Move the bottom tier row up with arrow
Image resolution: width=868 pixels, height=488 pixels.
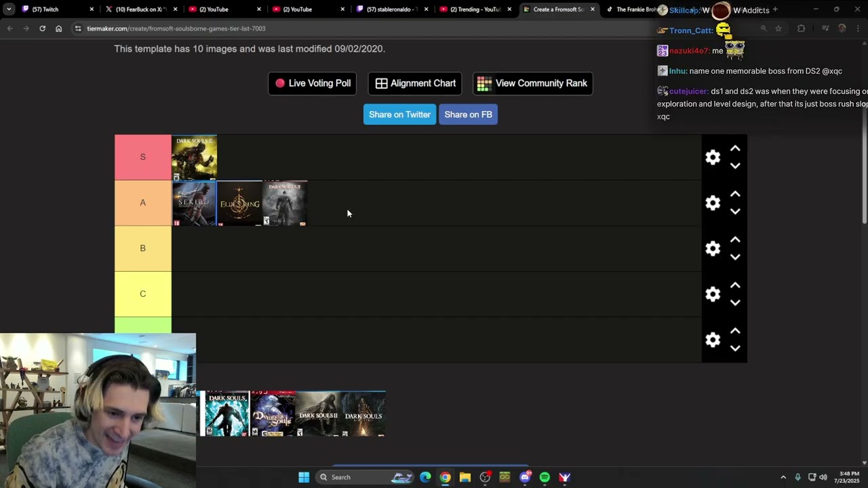click(x=735, y=331)
